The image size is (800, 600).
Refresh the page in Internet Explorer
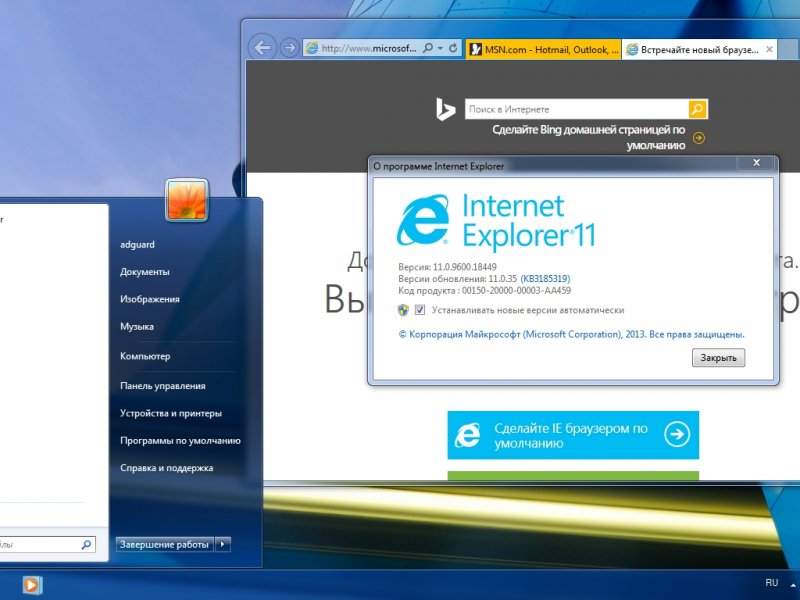tap(453, 48)
